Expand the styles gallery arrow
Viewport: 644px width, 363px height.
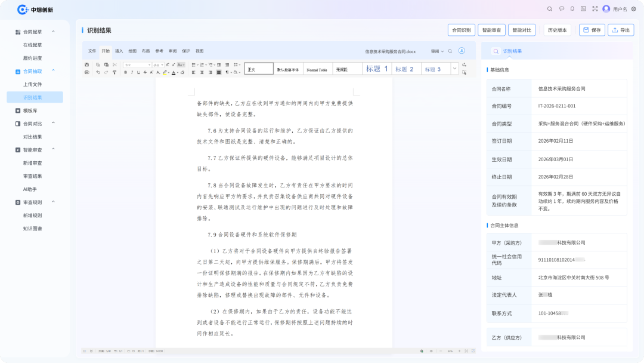click(454, 69)
